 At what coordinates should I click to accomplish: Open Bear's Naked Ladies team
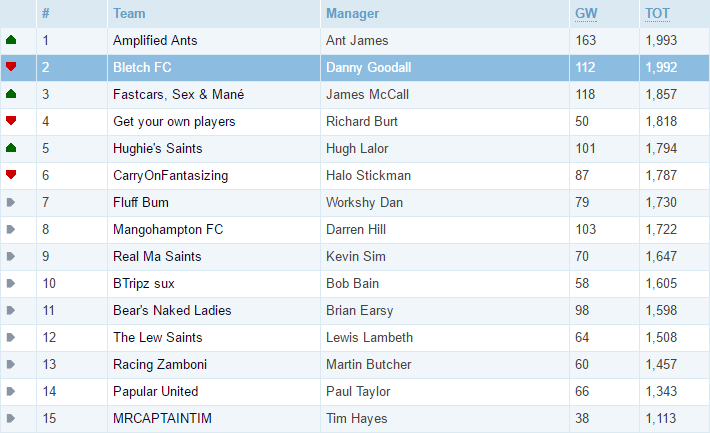172,310
